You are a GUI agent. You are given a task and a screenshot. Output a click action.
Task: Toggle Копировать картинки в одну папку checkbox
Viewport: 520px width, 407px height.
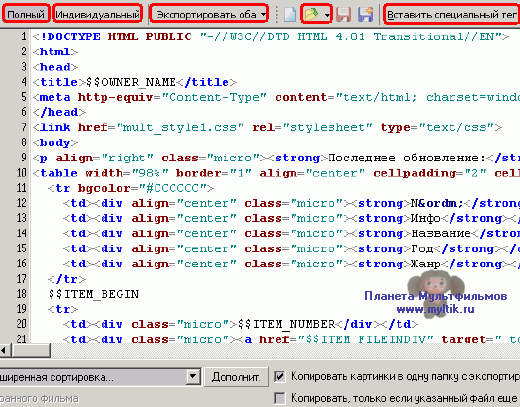279,377
